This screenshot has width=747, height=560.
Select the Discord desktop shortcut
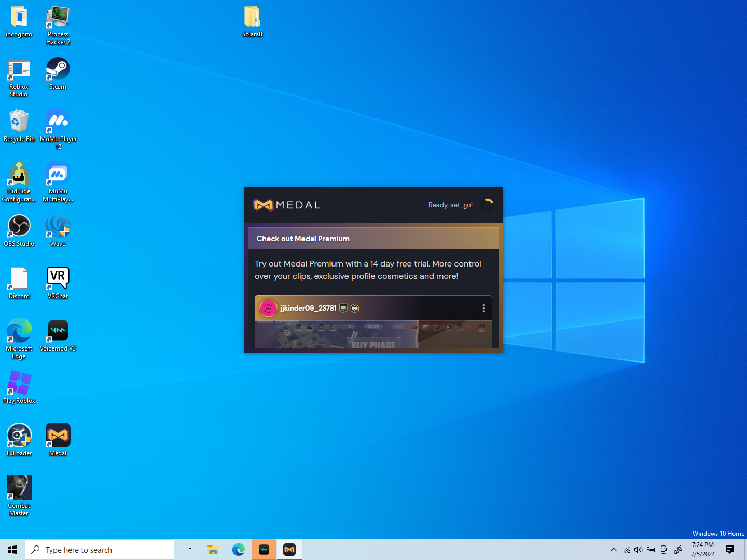pyautogui.click(x=19, y=283)
